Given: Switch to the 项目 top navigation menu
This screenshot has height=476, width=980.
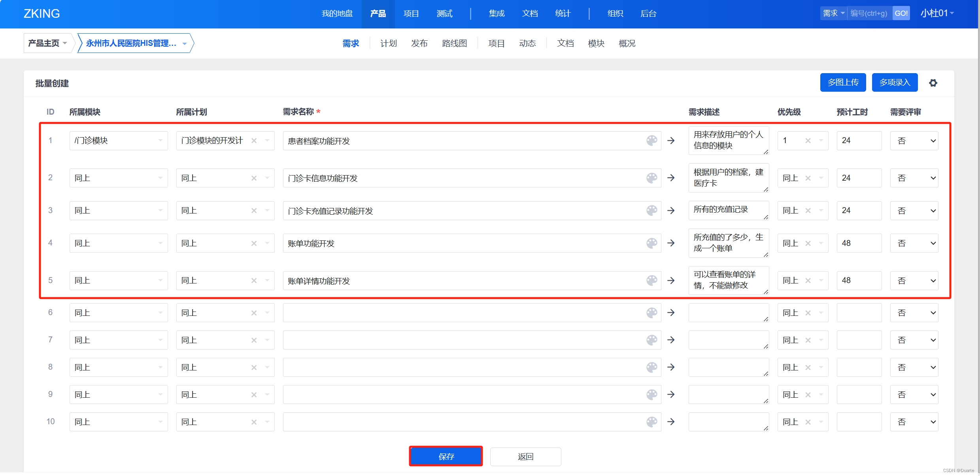Looking at the screenshot, I should click(411, 13).
